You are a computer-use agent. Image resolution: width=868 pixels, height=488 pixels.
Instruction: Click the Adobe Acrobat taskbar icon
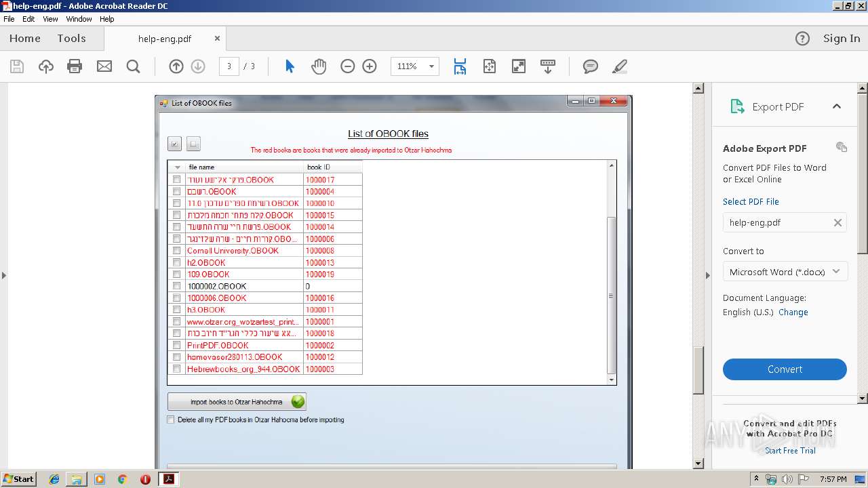168,479
